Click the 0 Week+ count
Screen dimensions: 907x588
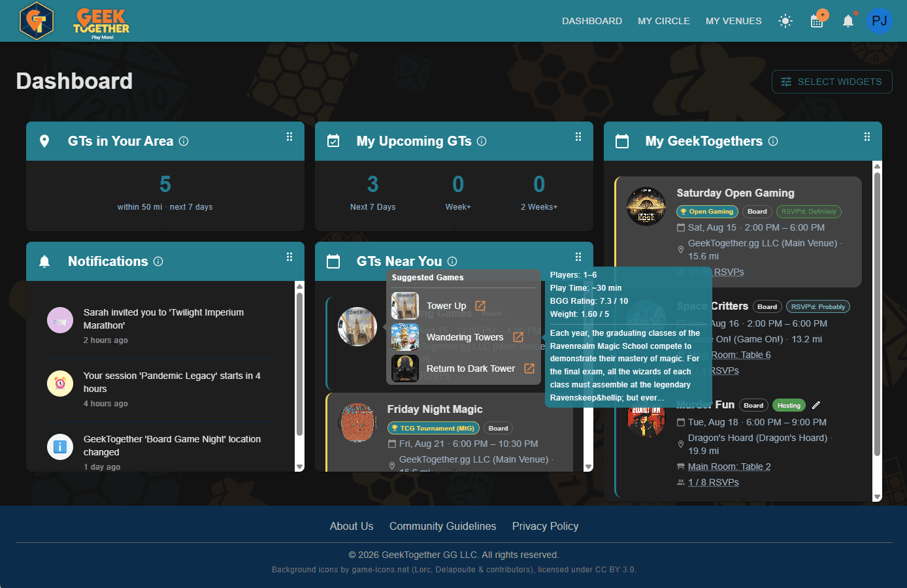(x=458, y=184)
